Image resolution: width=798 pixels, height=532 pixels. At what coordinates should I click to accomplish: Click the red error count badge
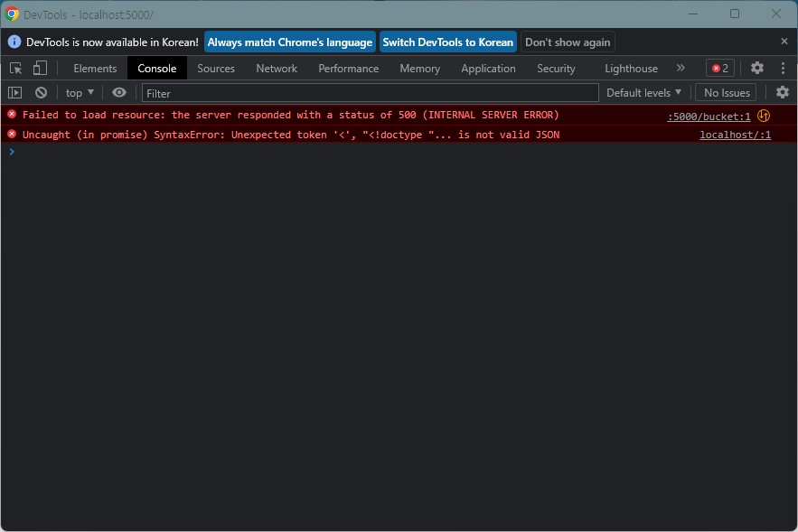pos(720,68)
